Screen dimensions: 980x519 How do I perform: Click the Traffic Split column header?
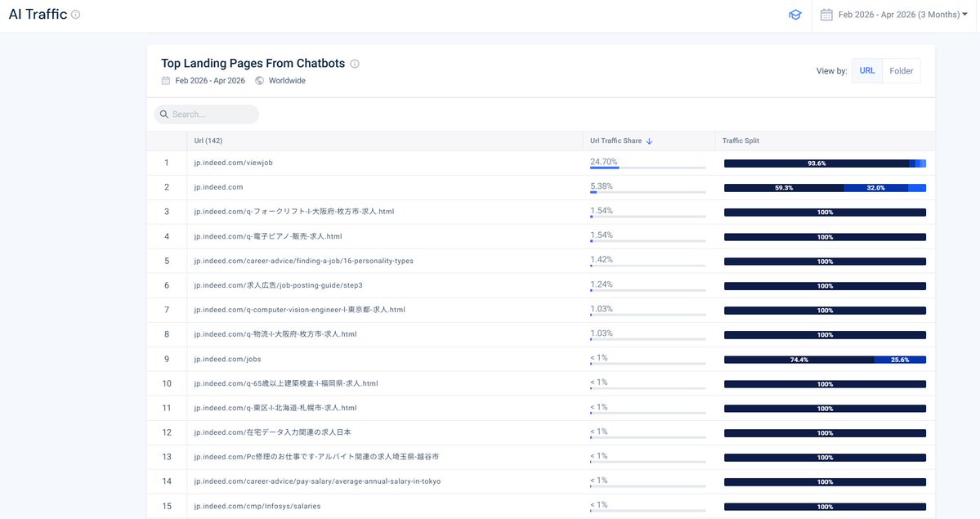pyautogui.click(x=741, y=141)
